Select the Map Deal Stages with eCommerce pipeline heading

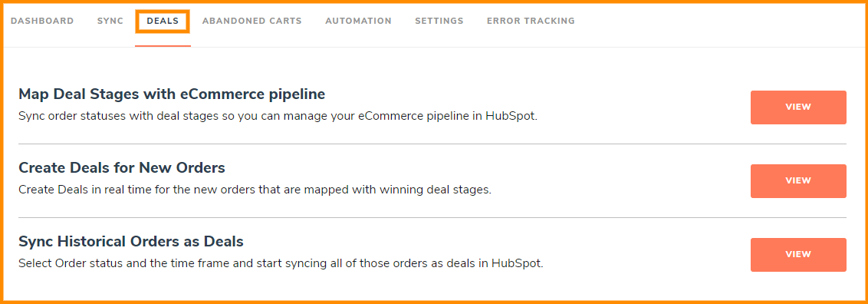(172, 94)
